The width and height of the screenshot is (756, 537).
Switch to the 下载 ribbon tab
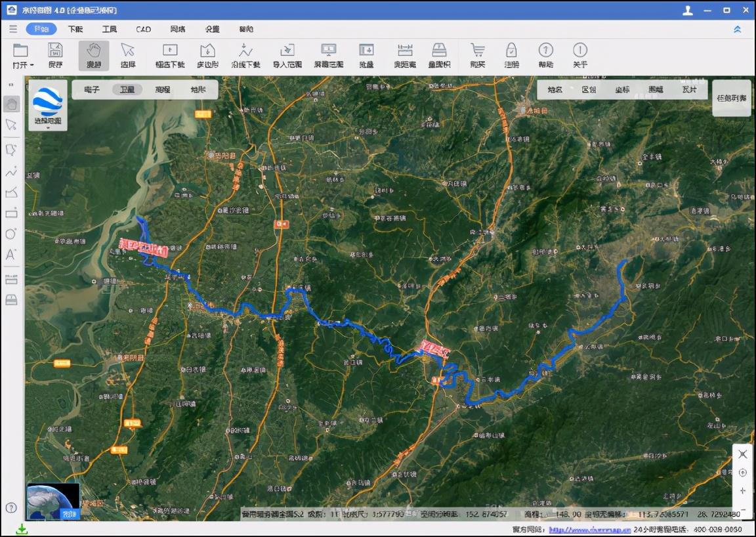coord(75,29)
